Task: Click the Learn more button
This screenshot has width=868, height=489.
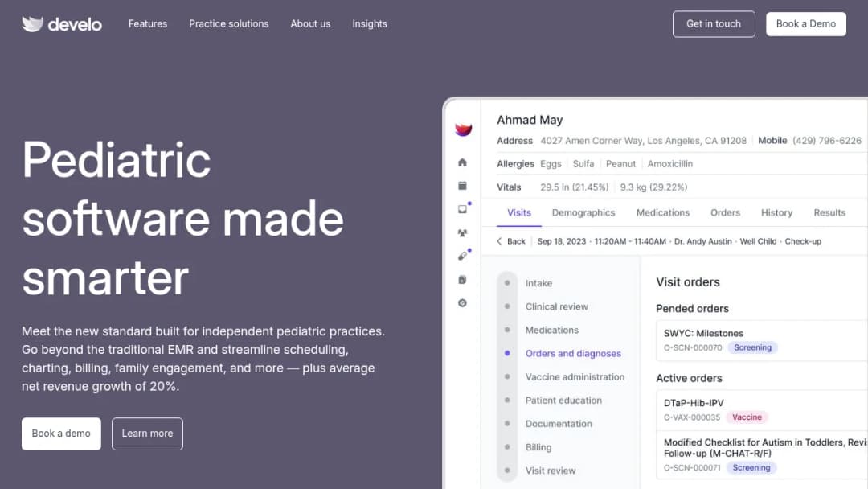Action: click(x=147, y=433)
